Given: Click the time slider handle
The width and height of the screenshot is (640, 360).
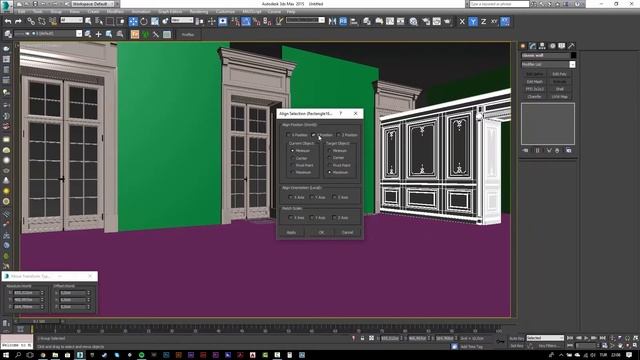Looking at the screenshot, I should point(39,322).
